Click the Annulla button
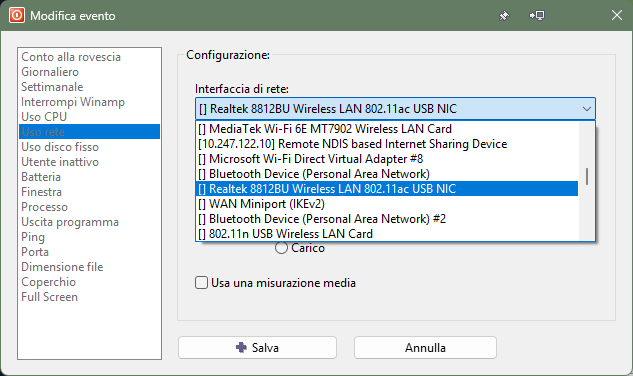 [425, 347]
